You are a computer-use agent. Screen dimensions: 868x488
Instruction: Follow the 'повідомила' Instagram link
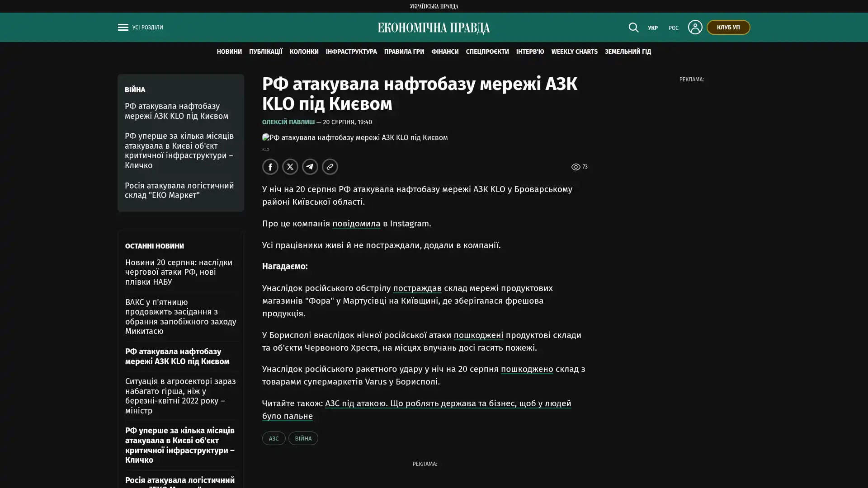point(356,224)
